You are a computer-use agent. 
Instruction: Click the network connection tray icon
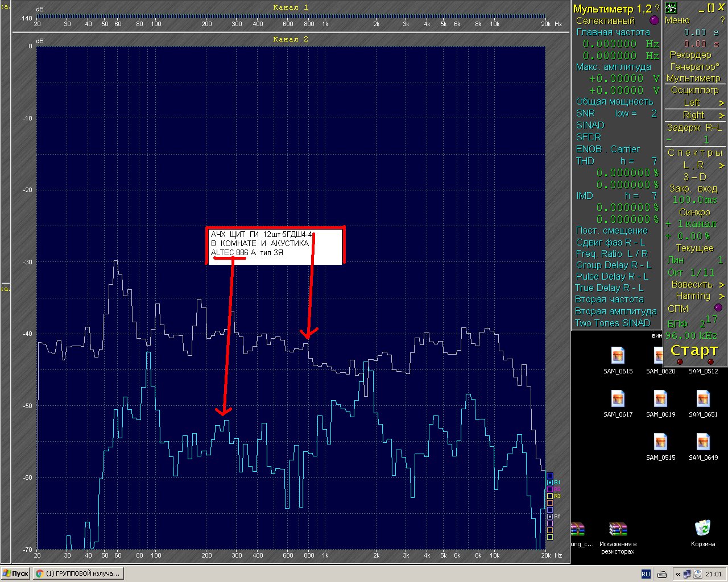688,574
